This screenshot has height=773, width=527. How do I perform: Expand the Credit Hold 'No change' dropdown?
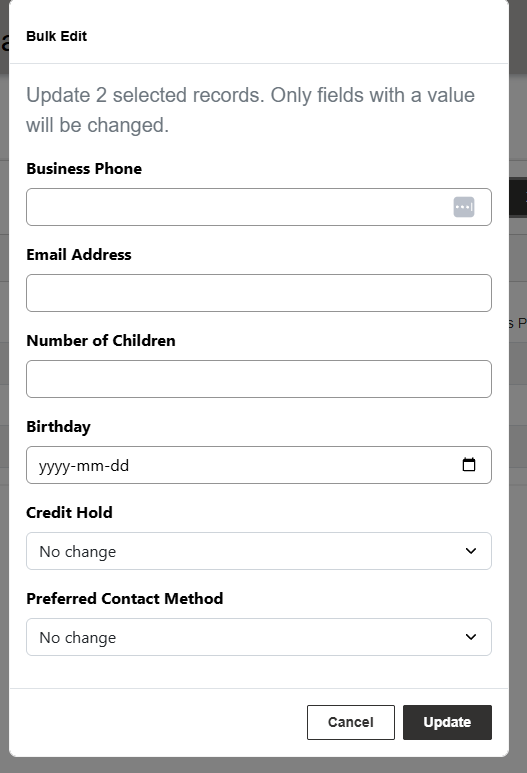[x=259, y=551]
